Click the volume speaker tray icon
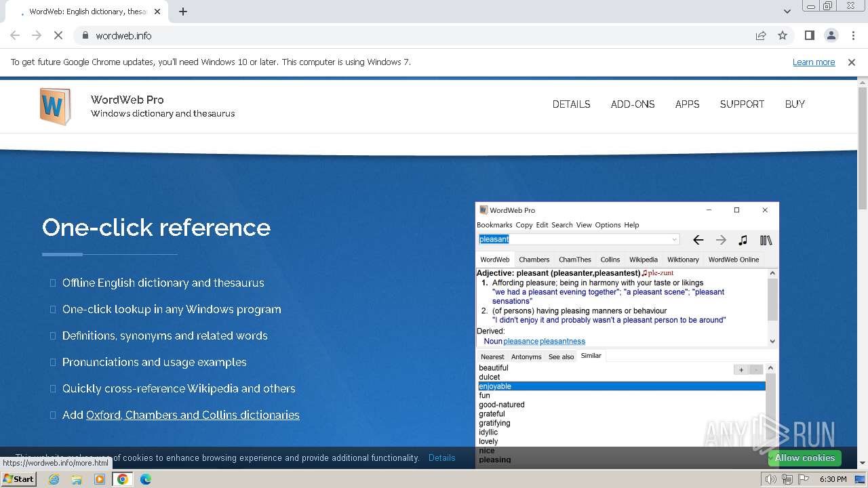 (771, 479)
